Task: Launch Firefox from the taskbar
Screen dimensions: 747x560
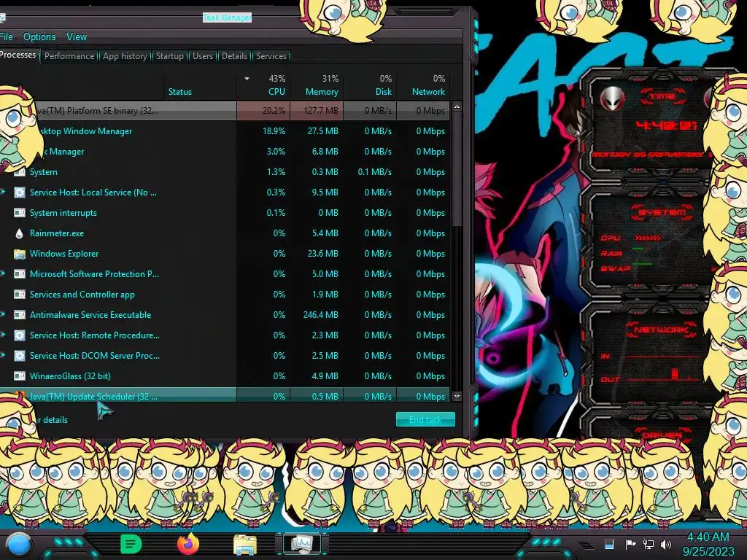Action: [x=188, y=544]
